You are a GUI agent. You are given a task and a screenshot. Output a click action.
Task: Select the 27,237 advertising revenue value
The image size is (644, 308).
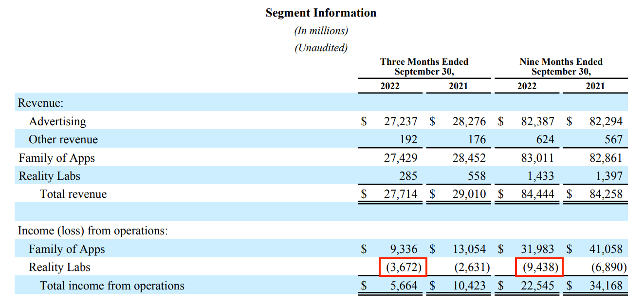click(400, 121)
